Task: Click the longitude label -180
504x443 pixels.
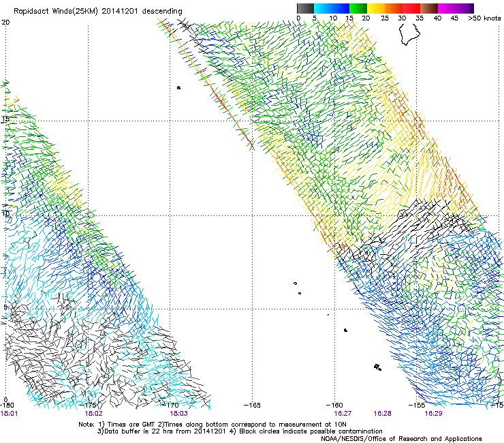Action: (7, 405)
